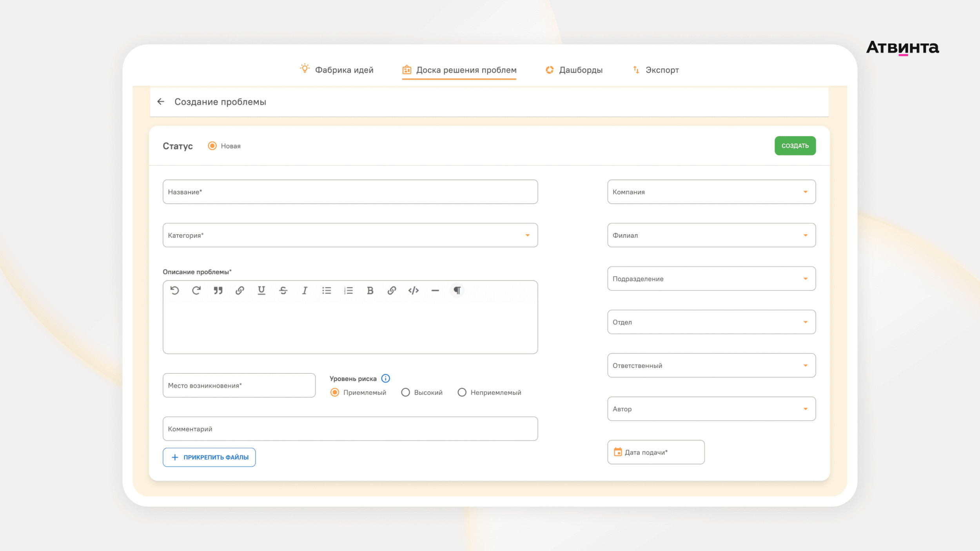Screen dimensions: 980x551
Task: Apply strikethrough formatting in editor
Action: (283, 290)
